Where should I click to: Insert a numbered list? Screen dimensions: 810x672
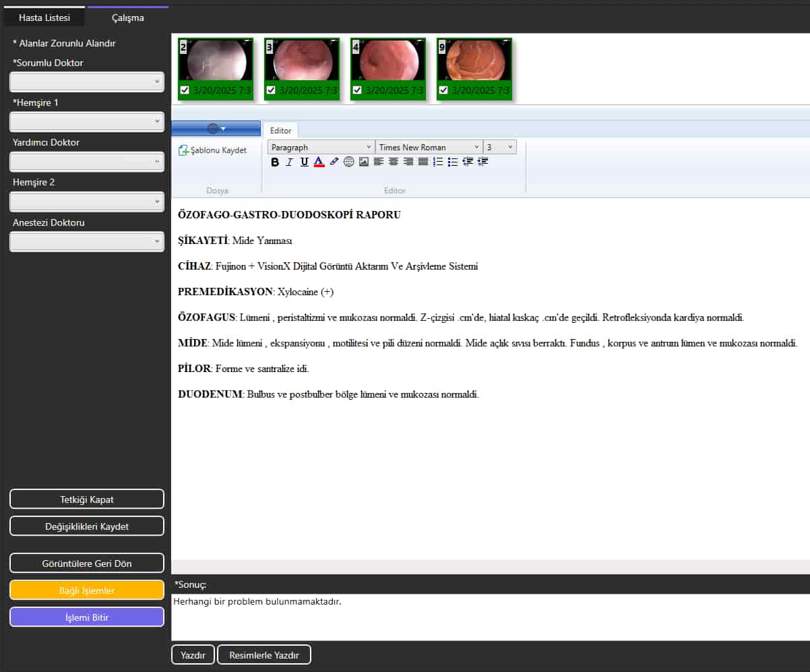pos(438,162)
